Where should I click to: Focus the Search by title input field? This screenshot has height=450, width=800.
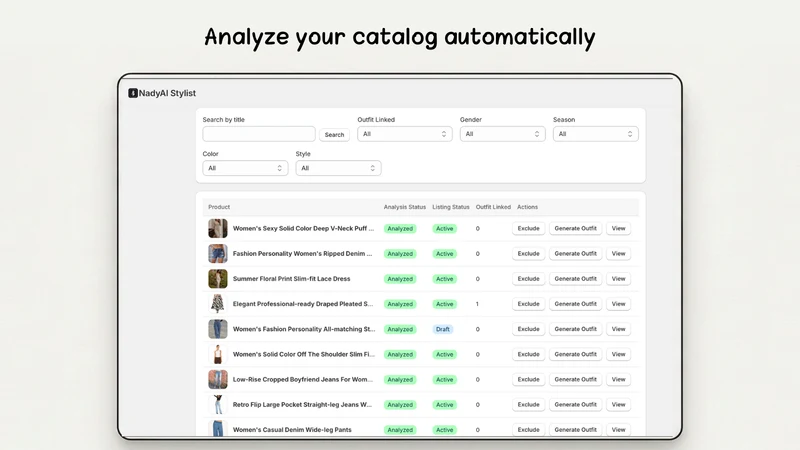(x=259, y=134)
